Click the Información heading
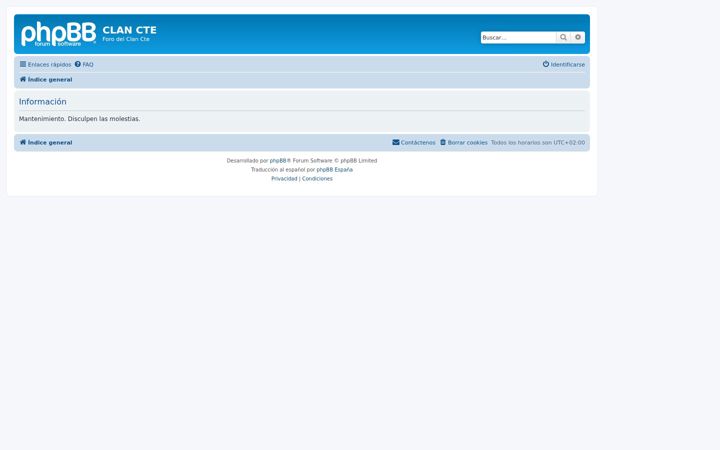Viewport: 720px width, 450px height. 43,101
